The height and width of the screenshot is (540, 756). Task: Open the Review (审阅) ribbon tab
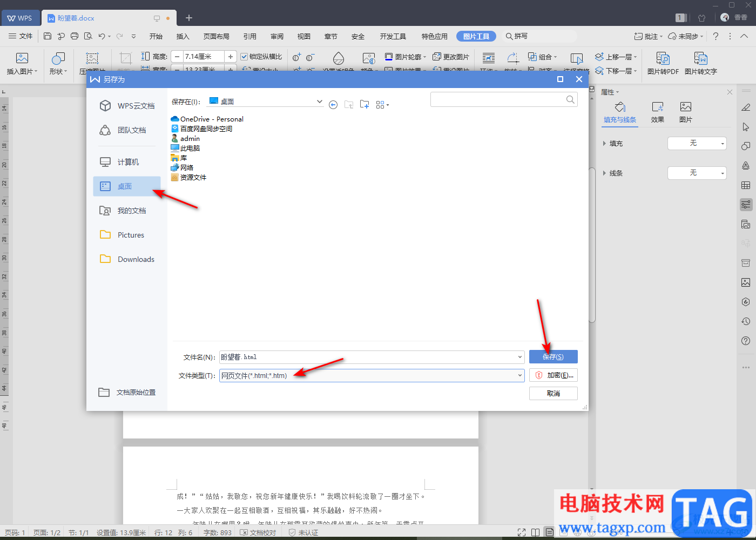coord(277,36)
